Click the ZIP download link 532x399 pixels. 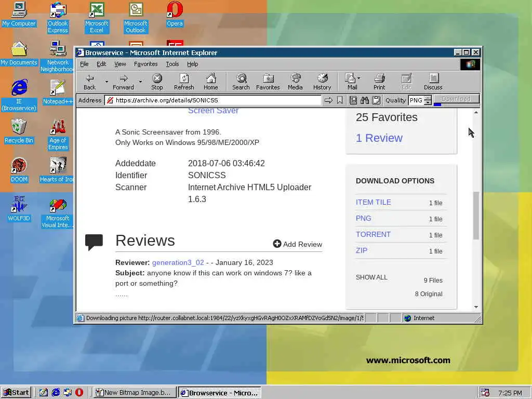362,251
